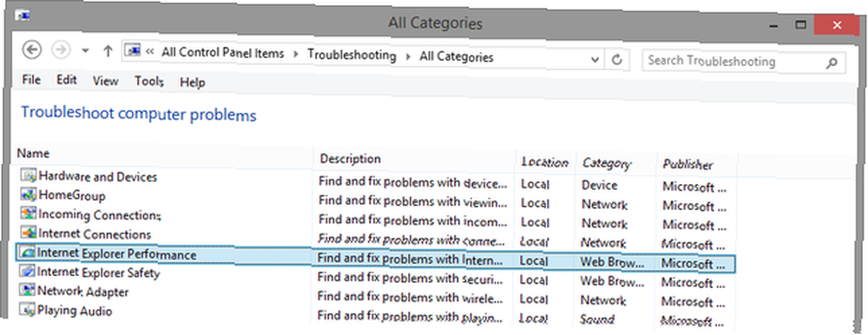The width and height of the screenshot is (868, 335).
Task: Click the Control Panel icon in the address bar
Action: point(132,51)
